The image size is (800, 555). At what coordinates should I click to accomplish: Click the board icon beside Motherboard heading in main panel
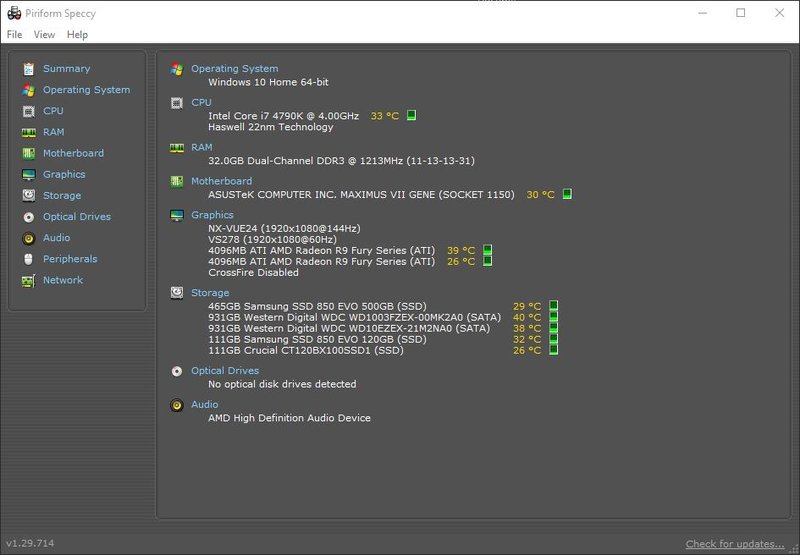tap(177, 182)
